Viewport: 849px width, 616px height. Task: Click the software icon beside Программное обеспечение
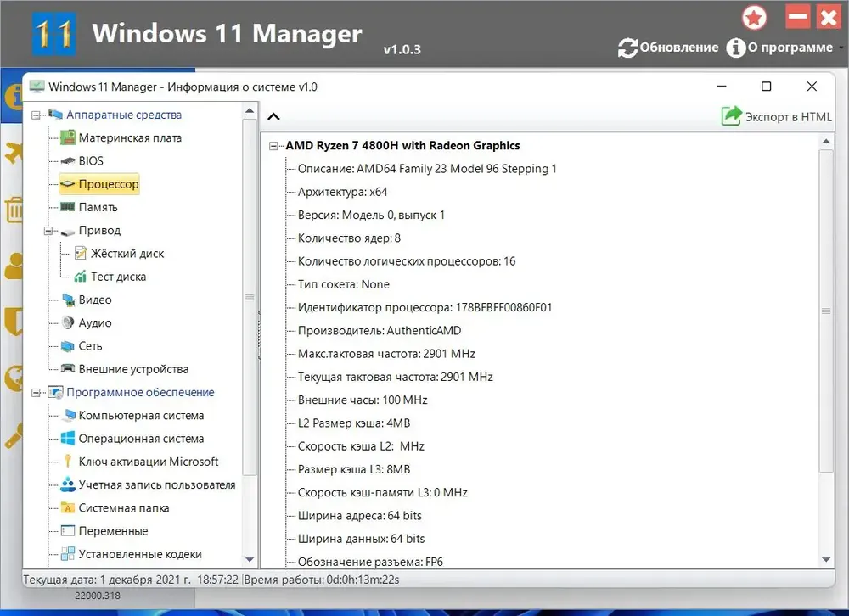click(55, 392)
